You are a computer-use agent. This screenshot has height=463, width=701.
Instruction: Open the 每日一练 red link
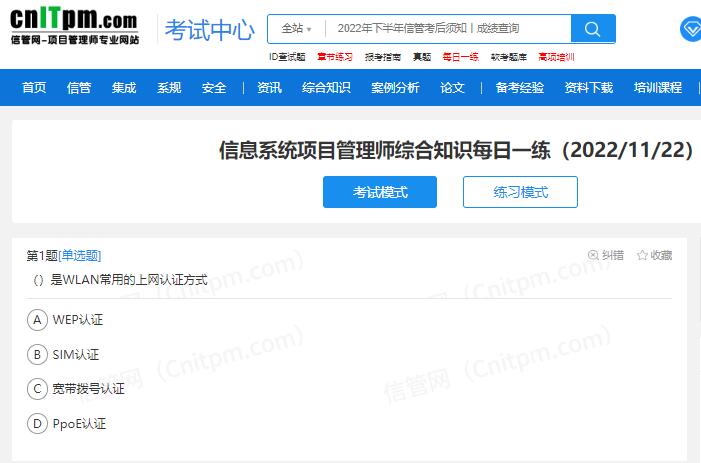pyautogui.click(x=460, y=57)
